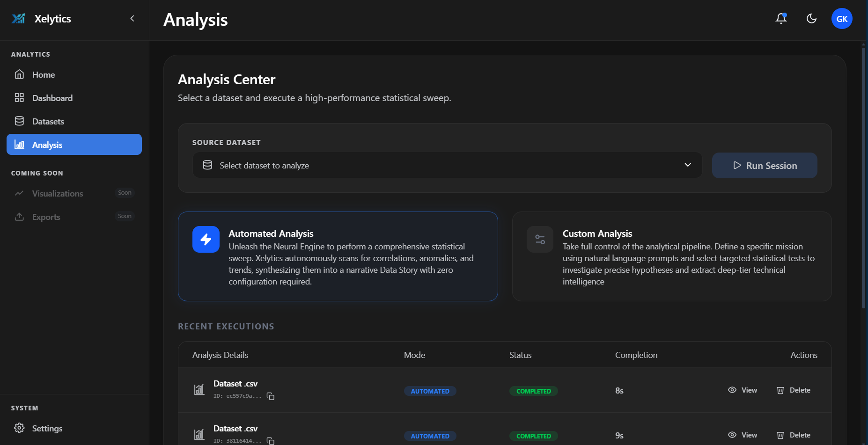
Task: Click the Home icon in the sidebar
Action: tap(19, 74)
